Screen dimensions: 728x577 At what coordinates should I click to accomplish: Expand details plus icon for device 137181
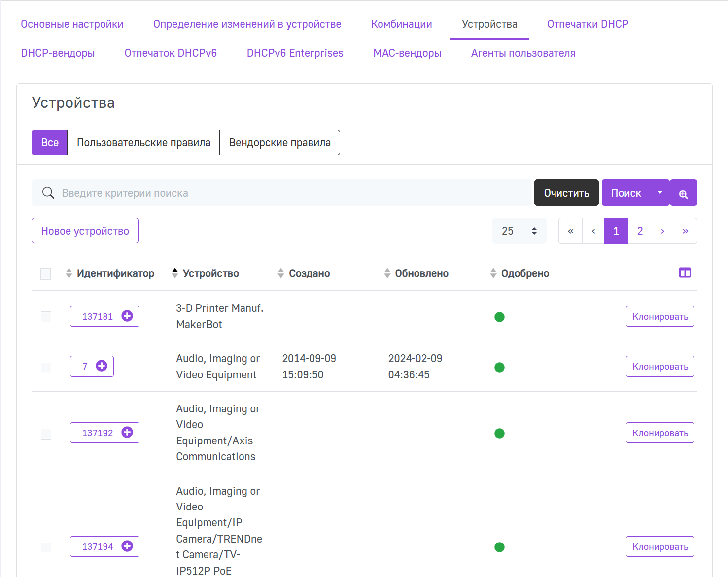tap(127, 316)
